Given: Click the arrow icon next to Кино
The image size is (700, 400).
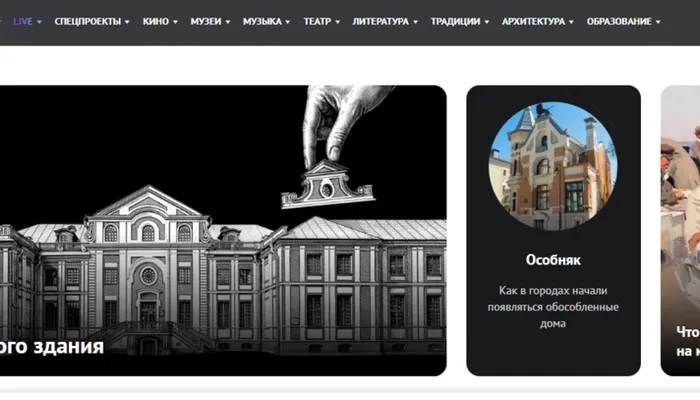Looking at the screenshot, I should point(176,22).
